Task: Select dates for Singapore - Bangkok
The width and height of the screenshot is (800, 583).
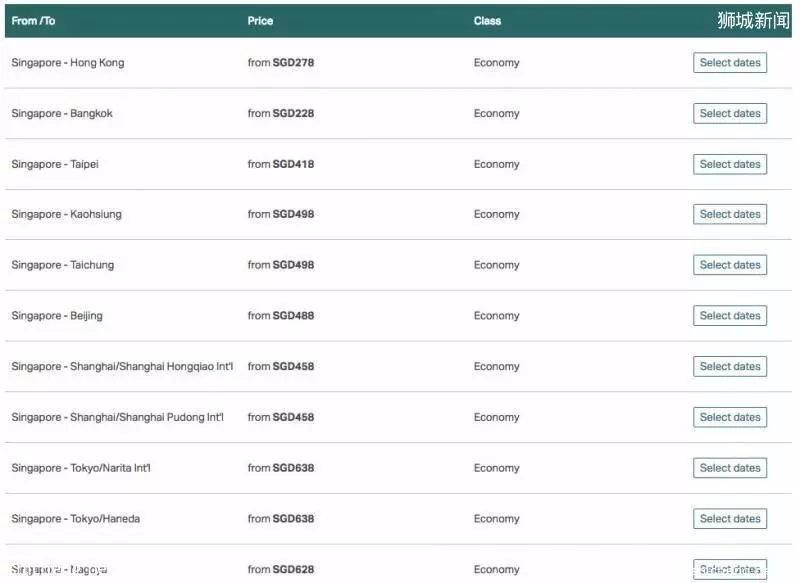Action: (x=730, y=113)
